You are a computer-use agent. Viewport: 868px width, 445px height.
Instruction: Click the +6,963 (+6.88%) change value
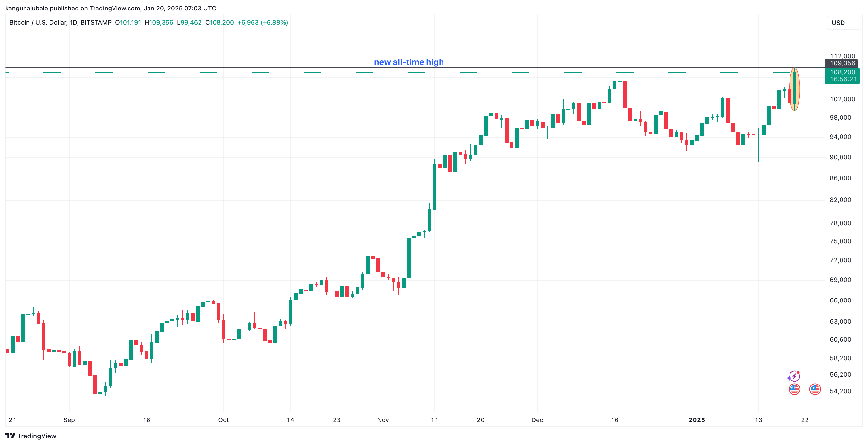pos(263,22)
